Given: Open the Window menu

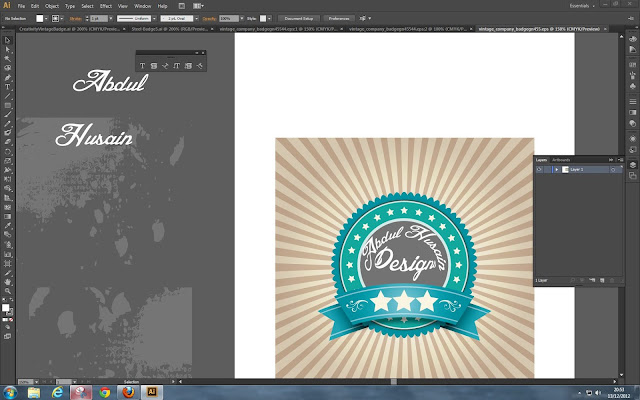Looking at the screenshot, I should click(x=142, y=6).
